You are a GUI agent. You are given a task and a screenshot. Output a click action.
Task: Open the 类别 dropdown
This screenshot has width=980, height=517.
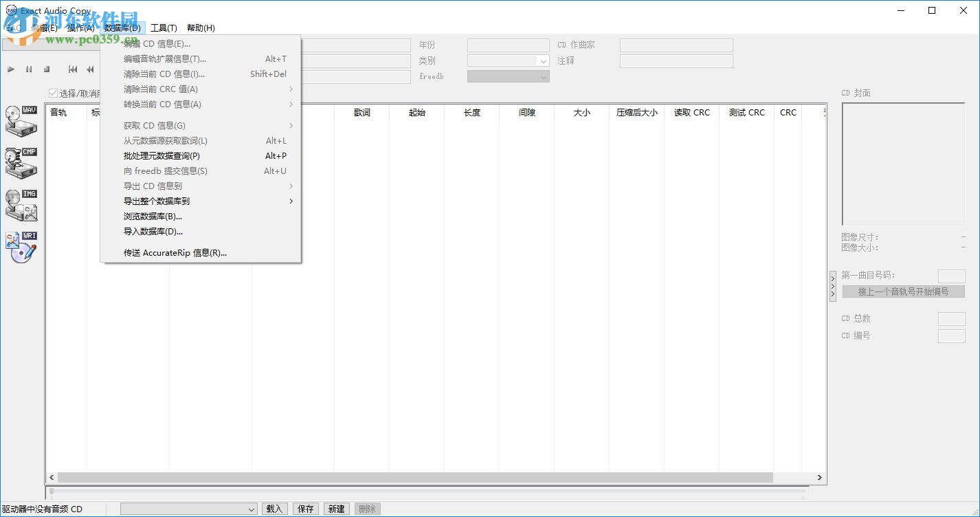[542, 60]
